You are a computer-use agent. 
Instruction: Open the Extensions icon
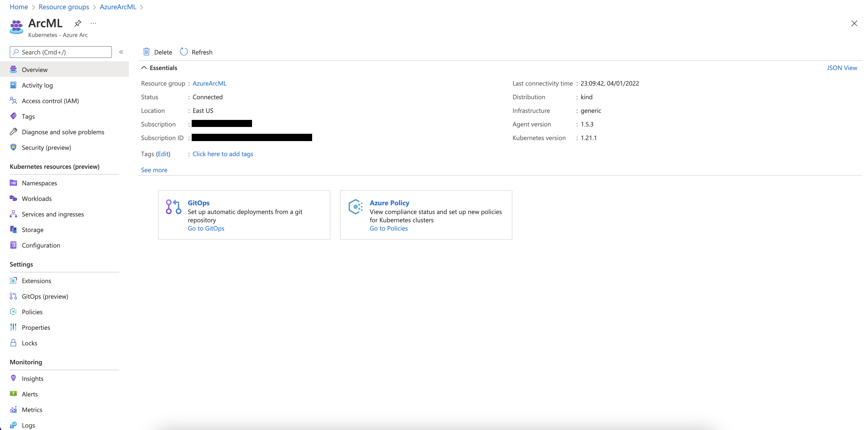(13, 280)
